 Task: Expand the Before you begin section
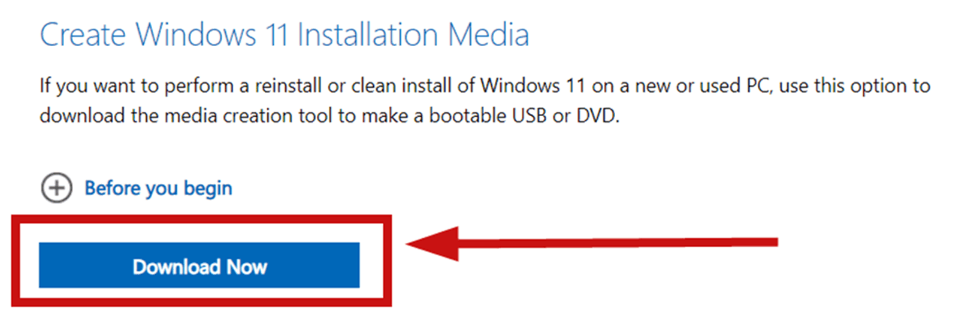[x=137, y=188]
